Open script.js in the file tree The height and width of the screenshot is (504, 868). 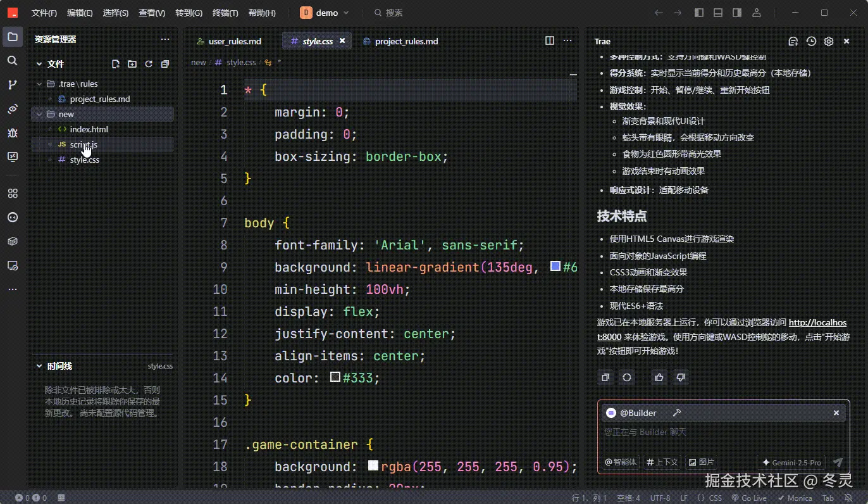point(84,144)
